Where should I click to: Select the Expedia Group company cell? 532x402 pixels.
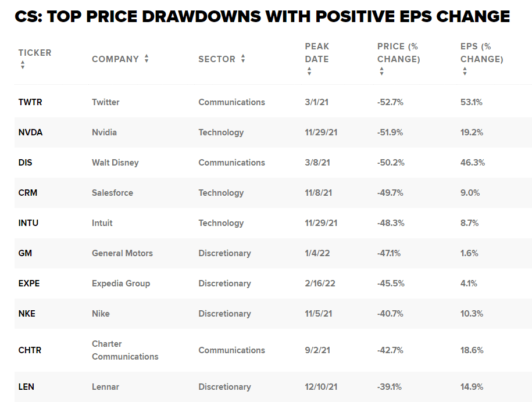(121, 283)
